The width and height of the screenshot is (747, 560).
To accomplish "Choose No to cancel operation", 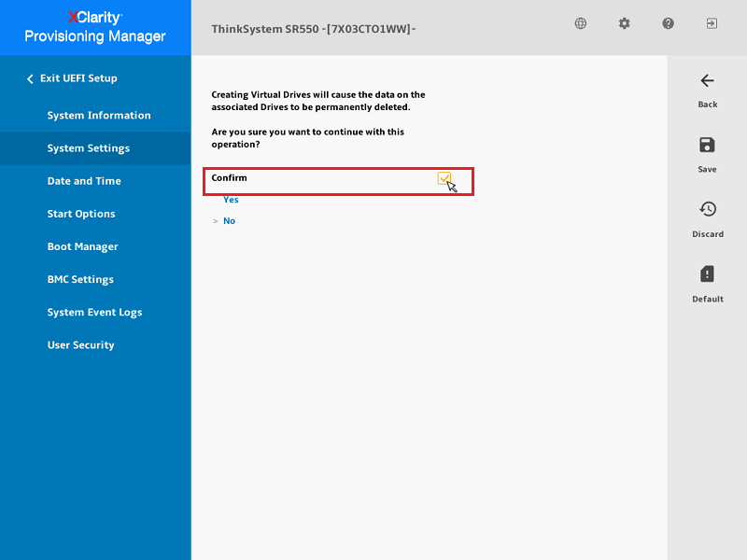I will [x=229, y=221].
